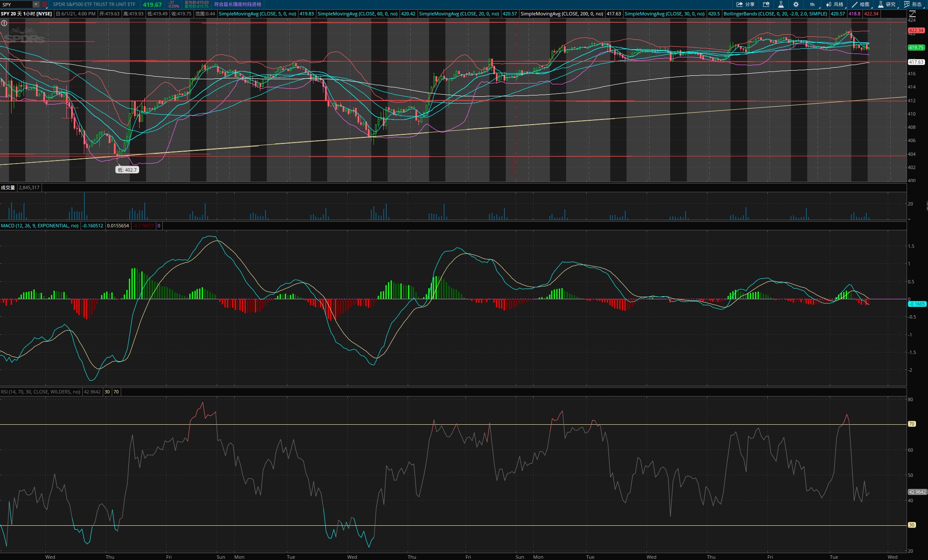Screen dimensions: 928x560
Task: Click the 开:419.63 open value
Action: click(109, 14)
